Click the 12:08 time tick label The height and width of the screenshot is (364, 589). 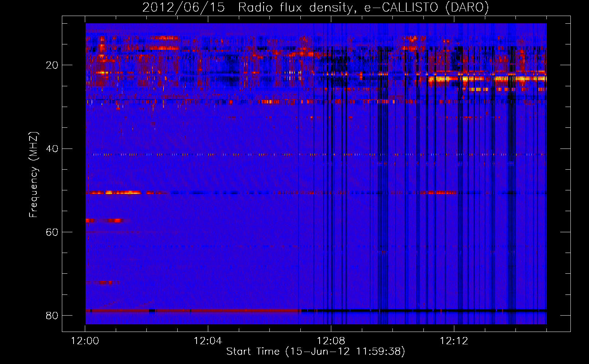(x=331, y=341)
